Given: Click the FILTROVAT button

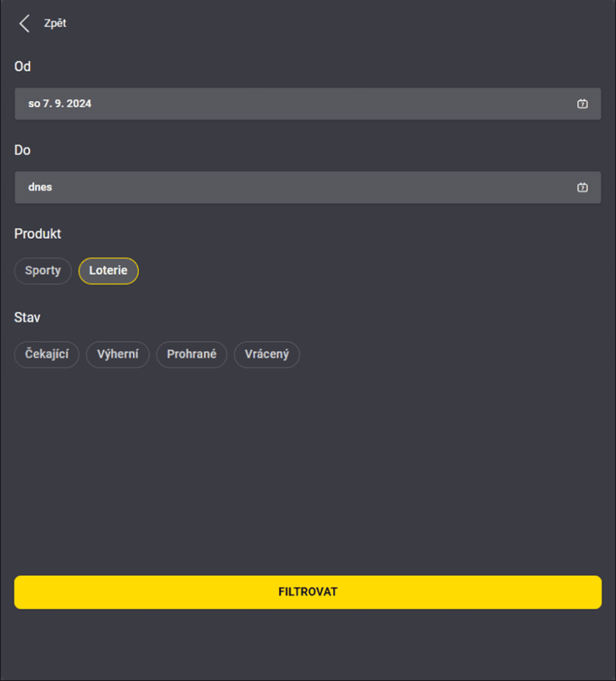Looking at the screenshot, I should click(x=308, y=592).
